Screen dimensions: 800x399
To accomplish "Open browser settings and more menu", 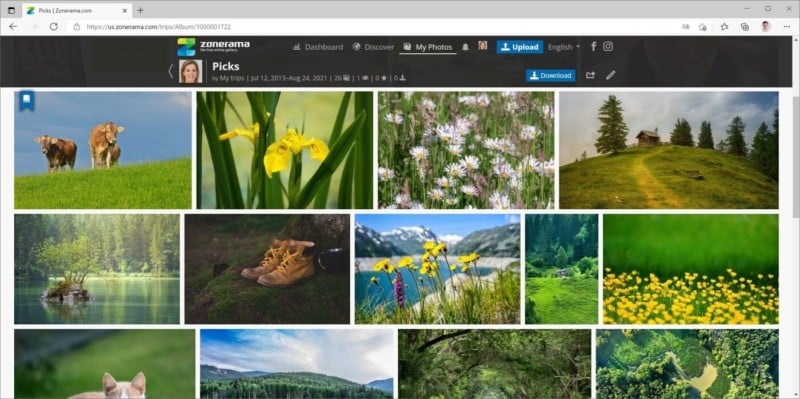I will tap(786, 27).
